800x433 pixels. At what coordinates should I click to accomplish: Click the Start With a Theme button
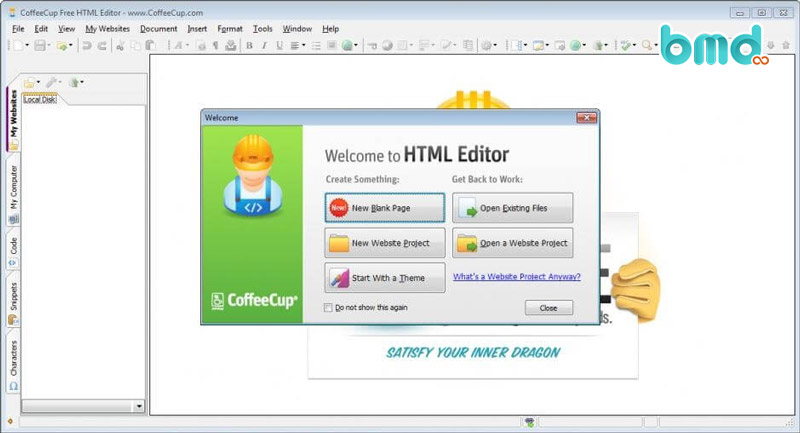click(385, 277)
